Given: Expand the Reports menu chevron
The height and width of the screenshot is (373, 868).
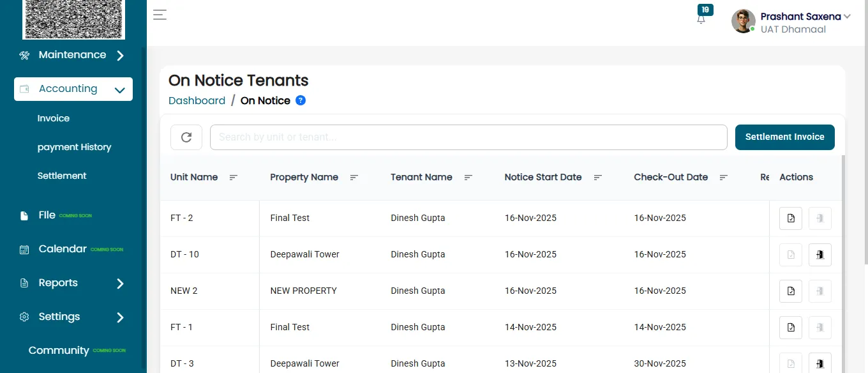Looking at the screenshot, I should [120, 284].
